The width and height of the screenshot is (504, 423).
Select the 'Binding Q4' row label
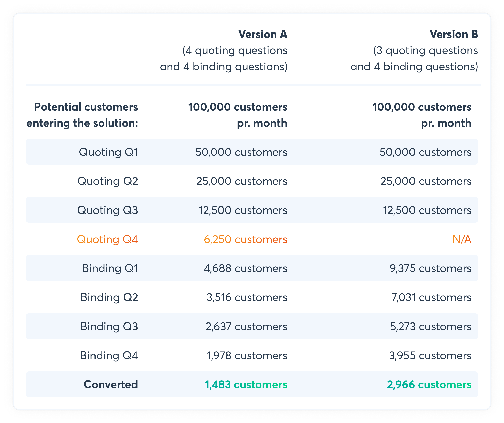pos(109,356)
